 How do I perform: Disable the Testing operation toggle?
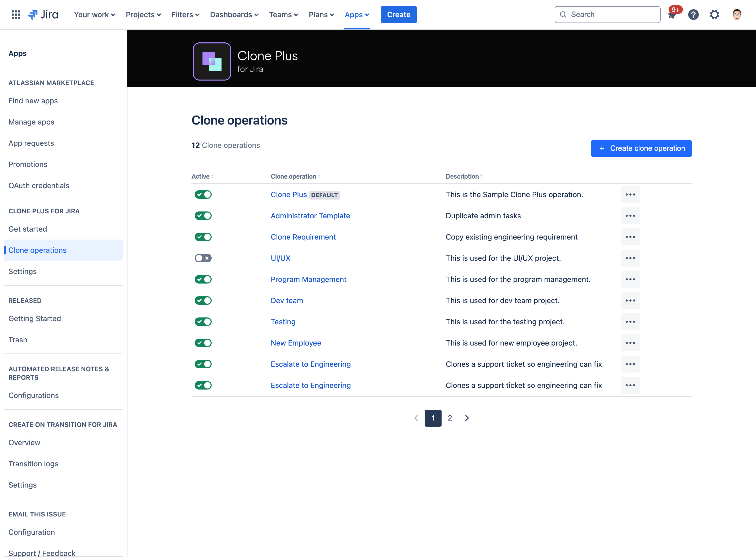[203, 322]
